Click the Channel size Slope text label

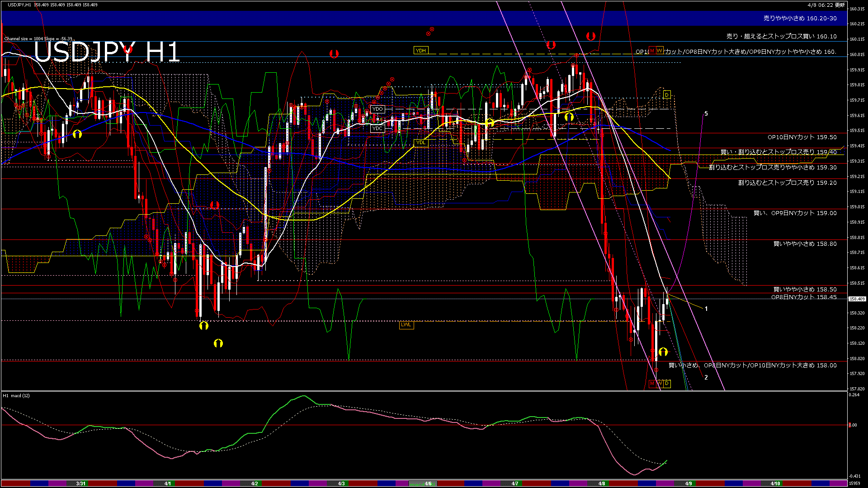[x=38, y=39]
